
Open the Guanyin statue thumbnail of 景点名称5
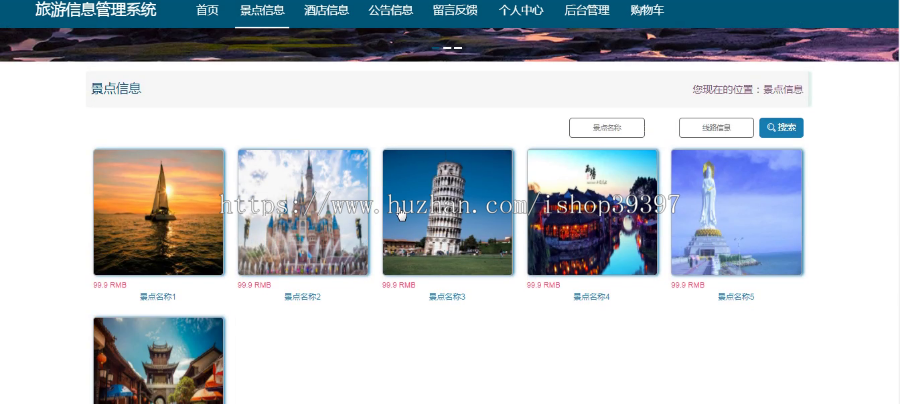(737, 212)
